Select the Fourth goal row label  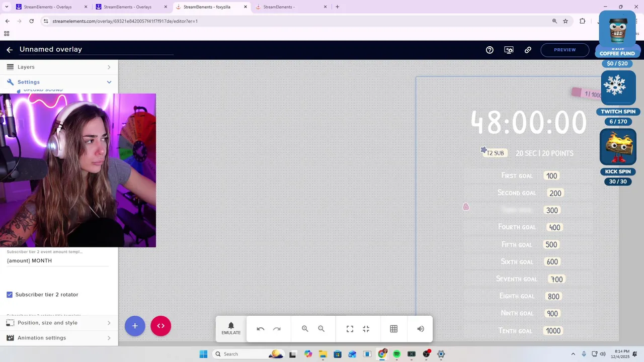(517, 227)
